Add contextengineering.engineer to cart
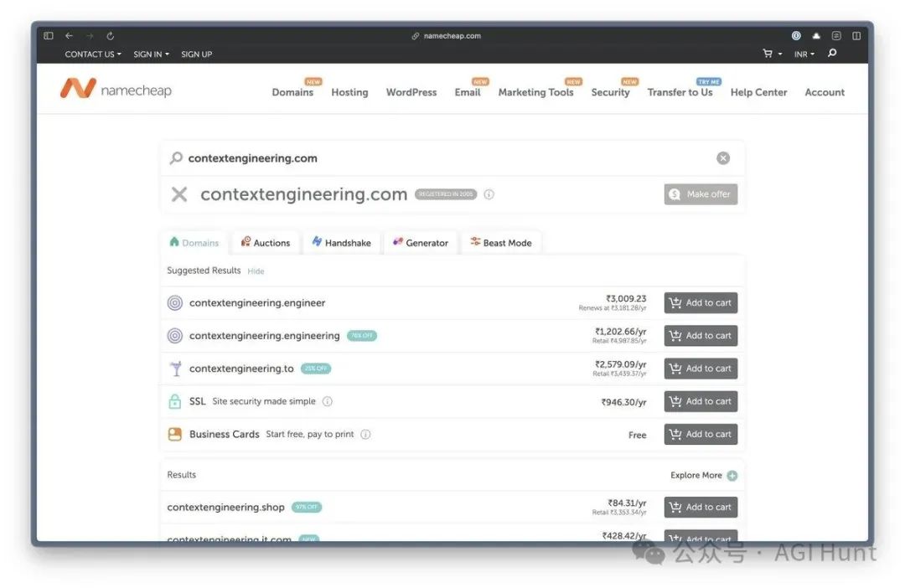This screenshot has height=588, width=905. pos(701,303)
